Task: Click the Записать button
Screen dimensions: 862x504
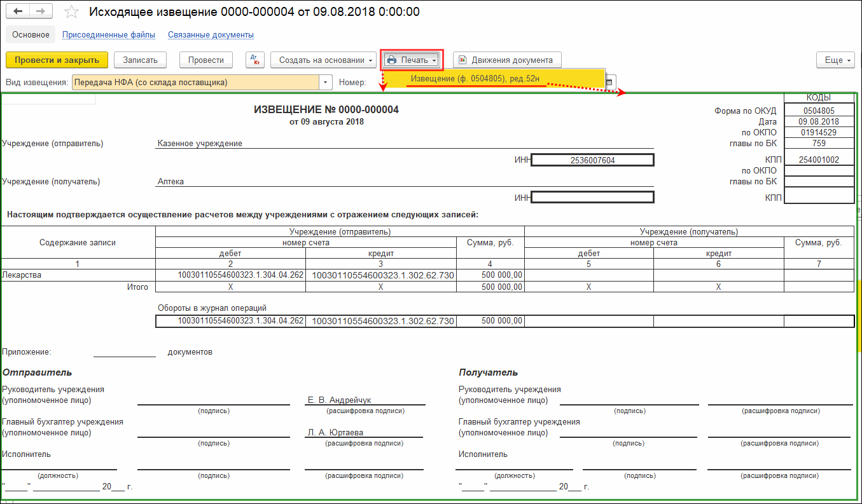Action: pos(140,60)
